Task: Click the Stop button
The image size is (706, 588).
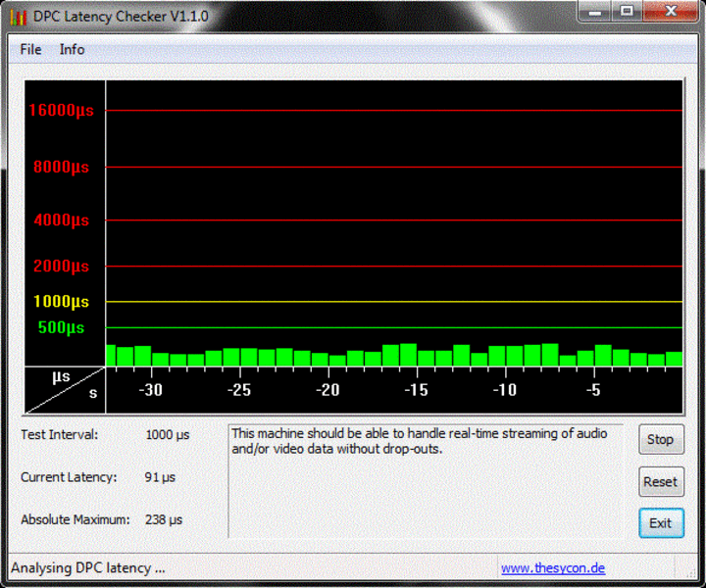Action: (661, 439)
